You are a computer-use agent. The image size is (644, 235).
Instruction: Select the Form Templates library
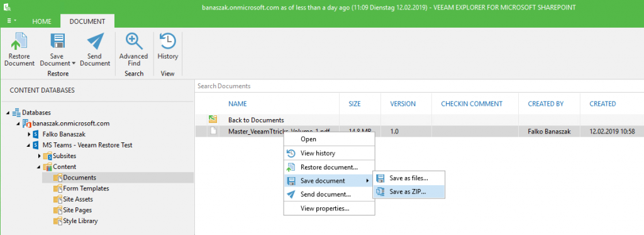click(x=86, y=188)
